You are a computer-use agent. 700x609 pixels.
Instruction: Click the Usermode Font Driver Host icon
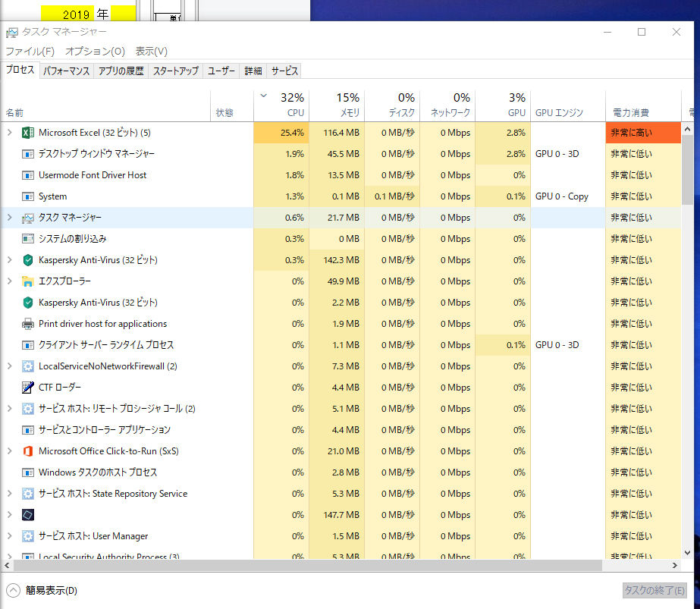[x=27, y=175]
